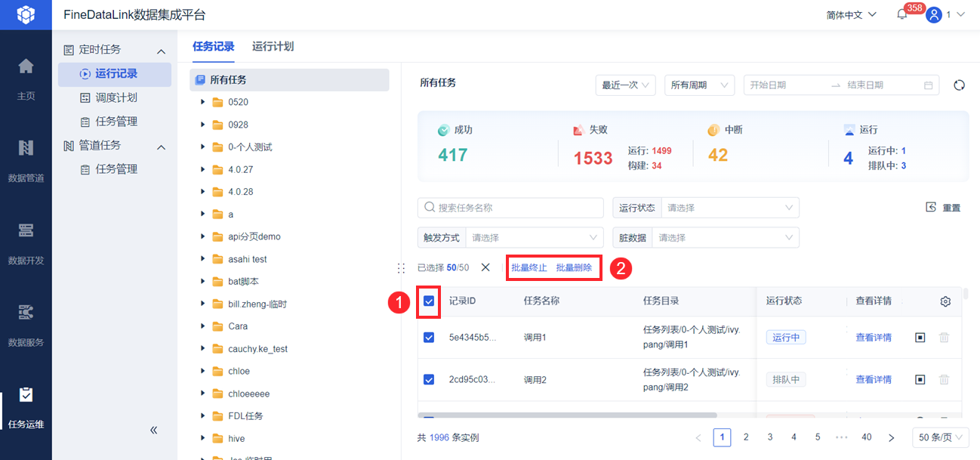The width and height of the screenshot is (980, 460).
Task: Uncheck the select-all header checkbox
Action: tap(429, 301)
